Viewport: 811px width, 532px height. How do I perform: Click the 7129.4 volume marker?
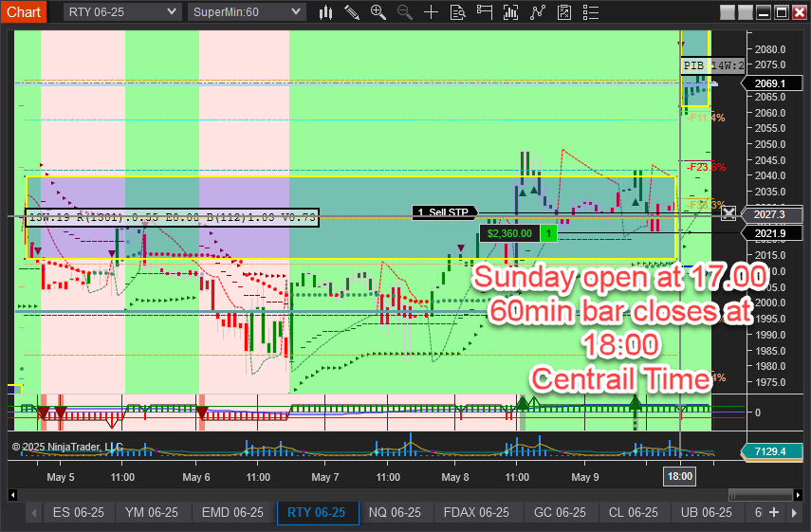tap(770, 451)
